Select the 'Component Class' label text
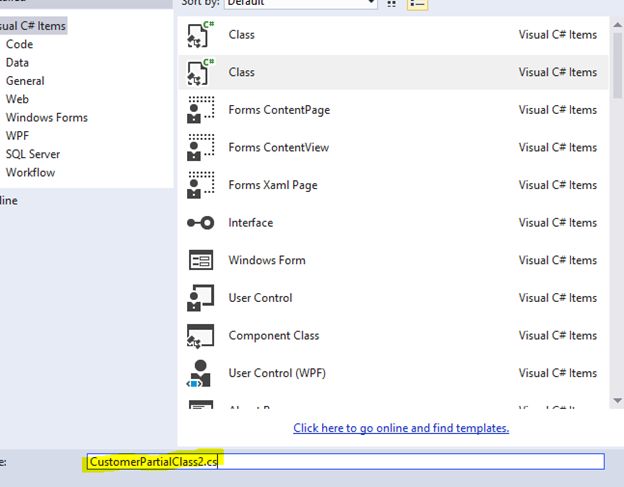 click(274, 335)
